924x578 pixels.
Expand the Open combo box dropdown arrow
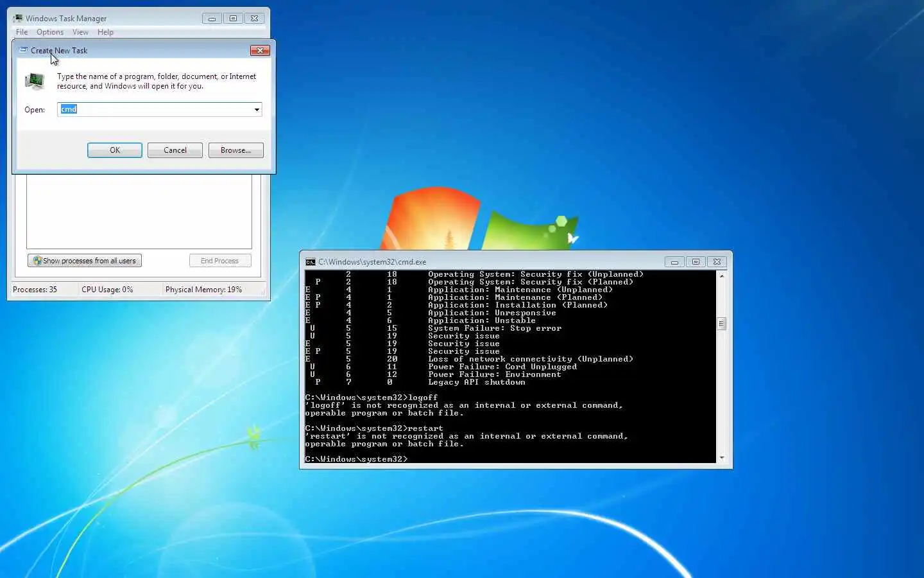[x=257, y=110]
